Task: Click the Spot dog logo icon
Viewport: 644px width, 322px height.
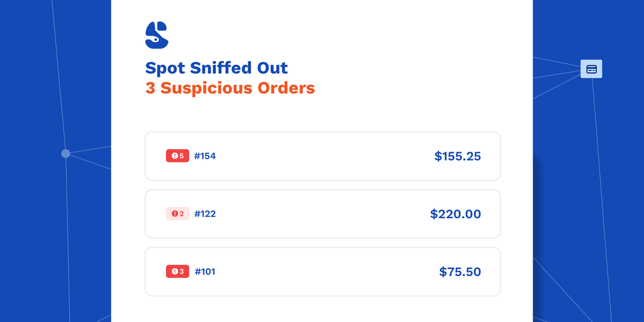Action: coord(157,35)
